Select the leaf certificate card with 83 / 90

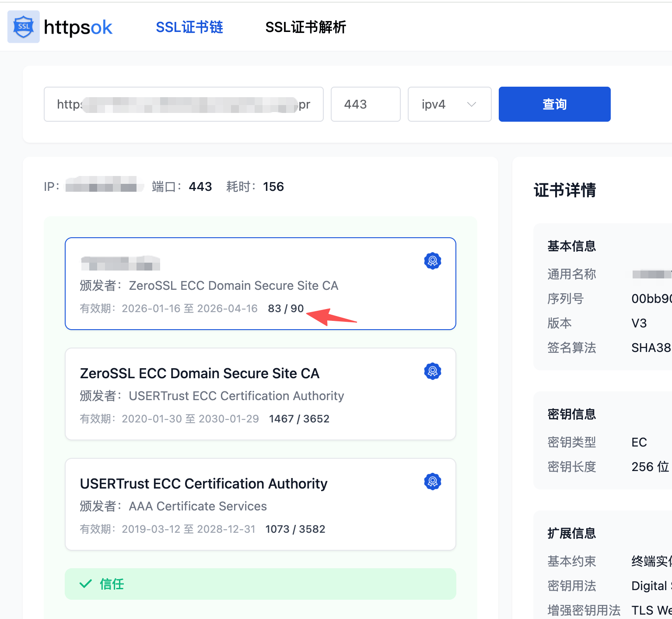pyautogui.click(x=260, y=284)
